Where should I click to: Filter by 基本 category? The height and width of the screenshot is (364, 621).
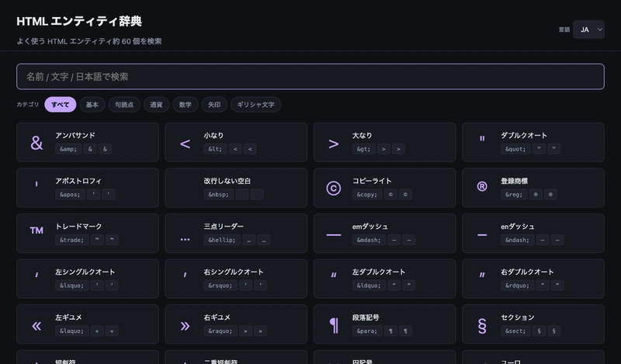coord(92,105)
